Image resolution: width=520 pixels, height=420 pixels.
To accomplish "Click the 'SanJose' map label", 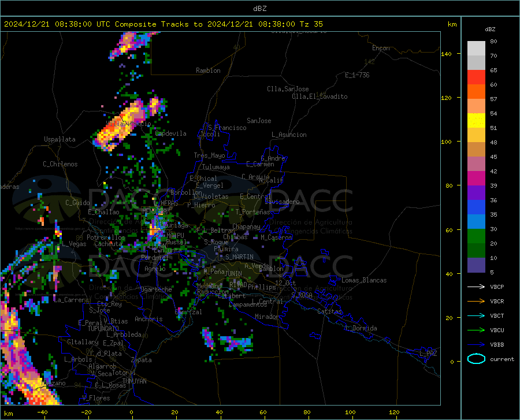I will click(259, 121).
